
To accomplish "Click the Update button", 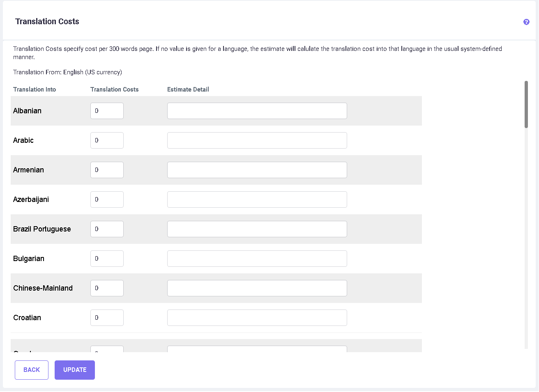I will pyautogui.click(x=75, y=370).
